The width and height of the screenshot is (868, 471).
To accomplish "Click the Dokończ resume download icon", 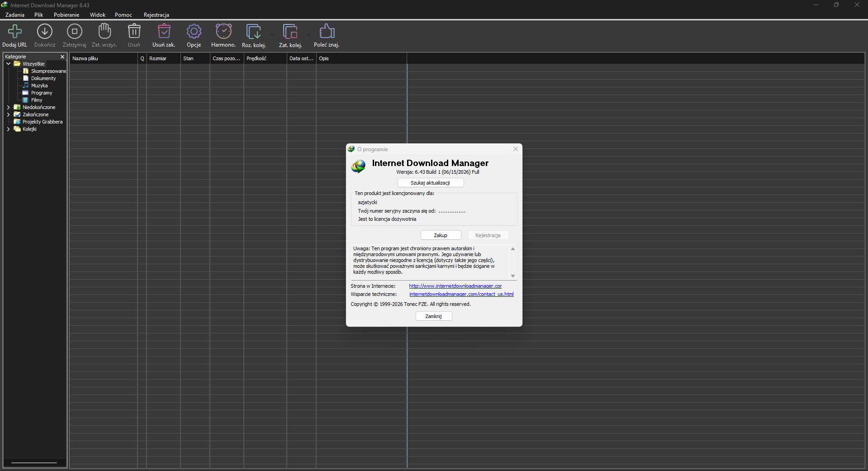I will pyautogui.click(x=45, y=31).
